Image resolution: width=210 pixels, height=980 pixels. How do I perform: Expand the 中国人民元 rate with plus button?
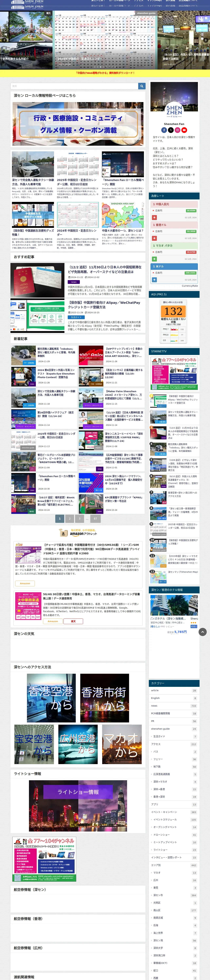tap(154, 218)
